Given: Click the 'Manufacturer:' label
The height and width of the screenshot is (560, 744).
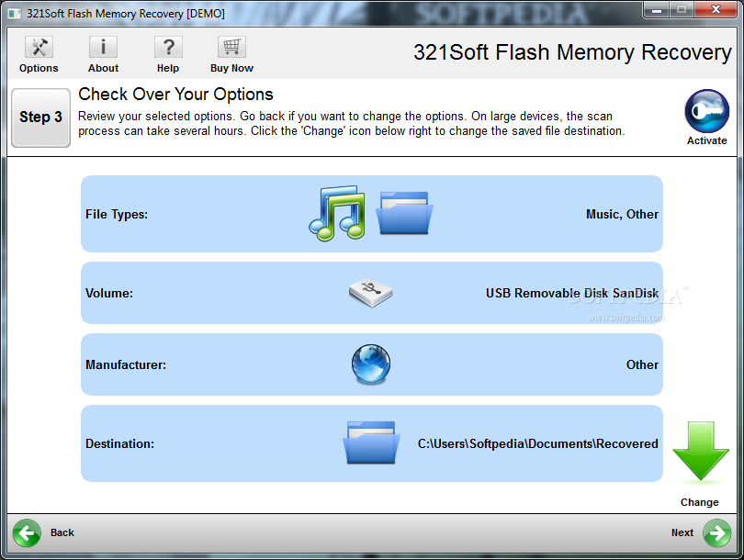Looking at the screenshot, I should (126, 364).
